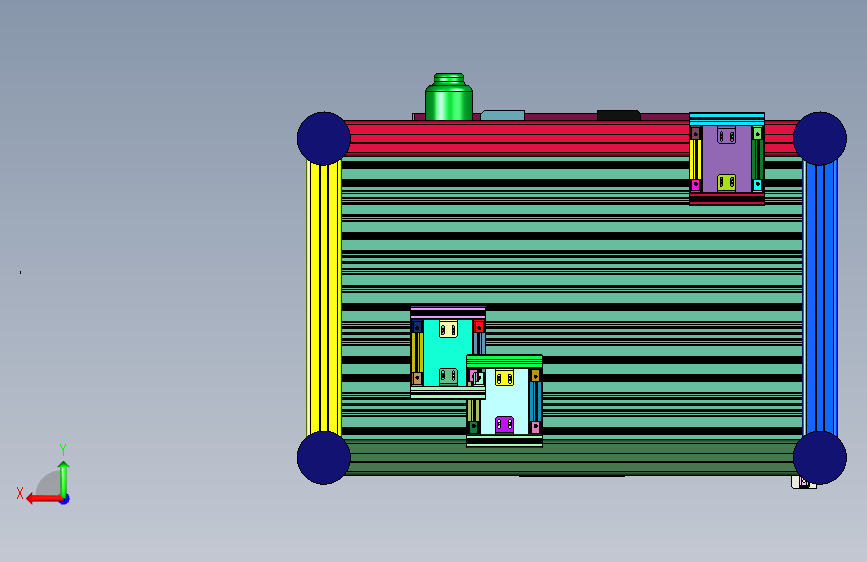Select the green cylindrical knob on top
Screen dimensions: 867x562
448,97
